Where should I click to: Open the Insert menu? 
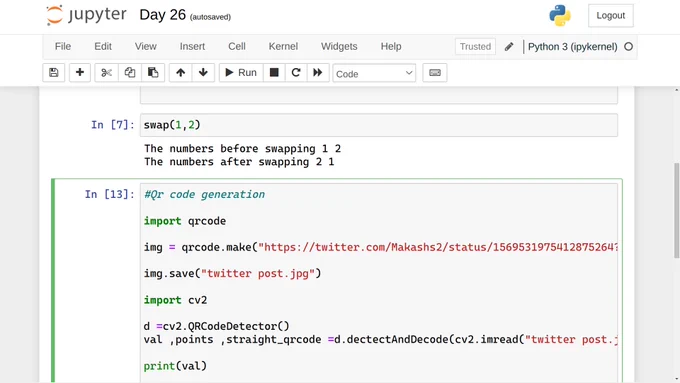(192, 46)
